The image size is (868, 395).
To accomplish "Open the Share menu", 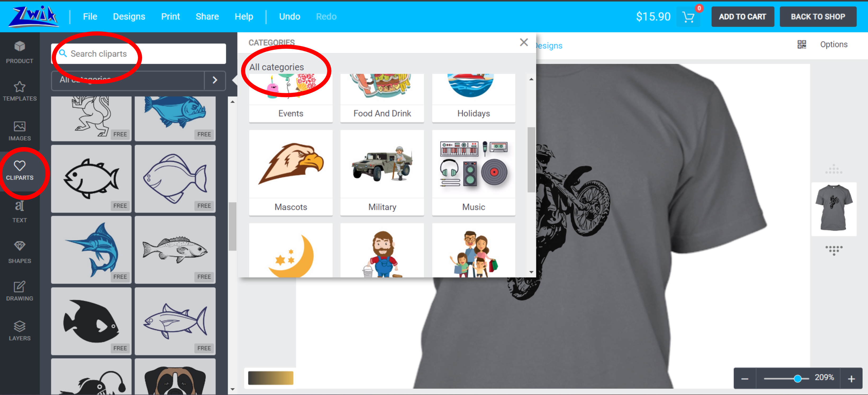I will click(x=207, y=16).
